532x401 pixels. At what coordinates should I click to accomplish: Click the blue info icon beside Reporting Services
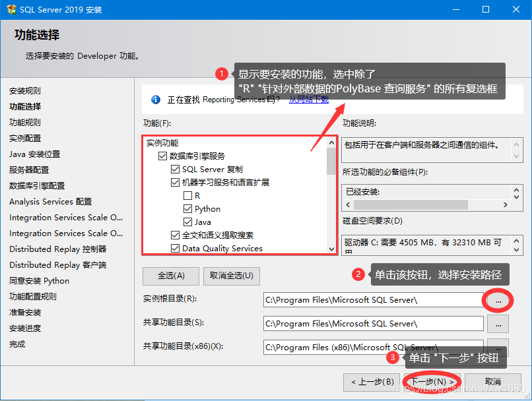[156, 100]
